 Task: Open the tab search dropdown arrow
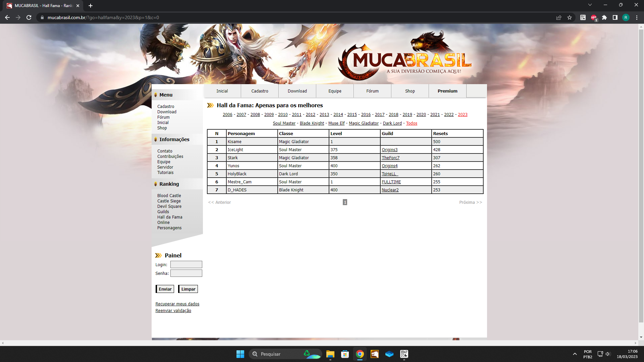pyautogui.click(x=590, y=5)
